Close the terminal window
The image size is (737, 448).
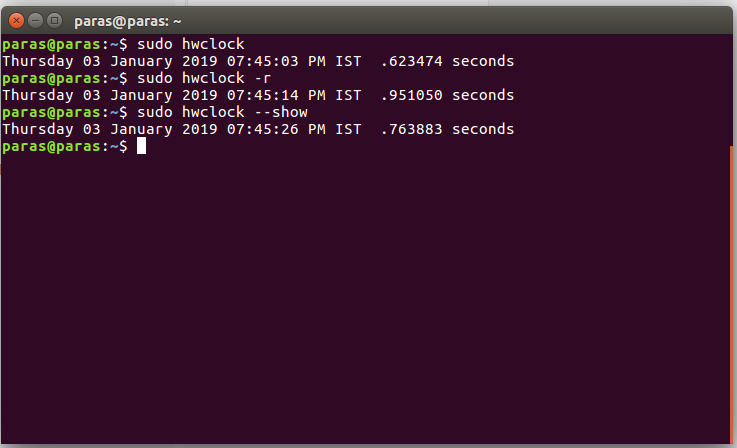click(15, 19)
